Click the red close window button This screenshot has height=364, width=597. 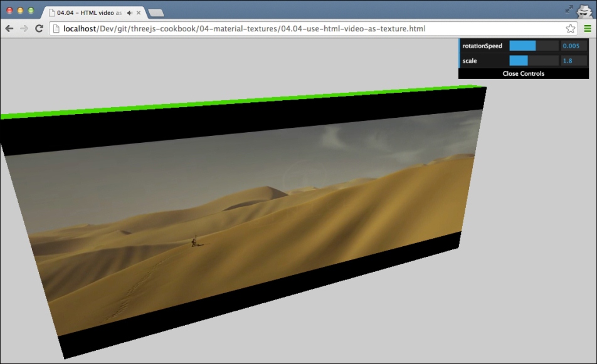pos(9,11)
